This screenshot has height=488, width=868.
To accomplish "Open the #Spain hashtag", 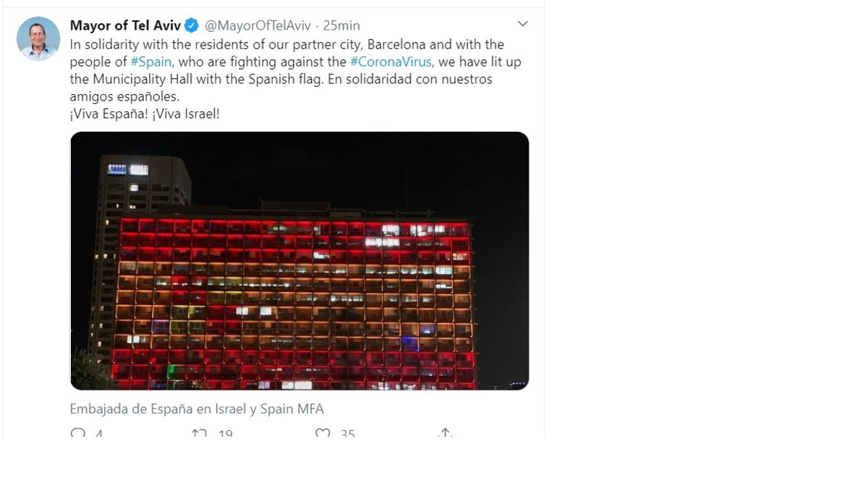I will [x=150, y=62].
